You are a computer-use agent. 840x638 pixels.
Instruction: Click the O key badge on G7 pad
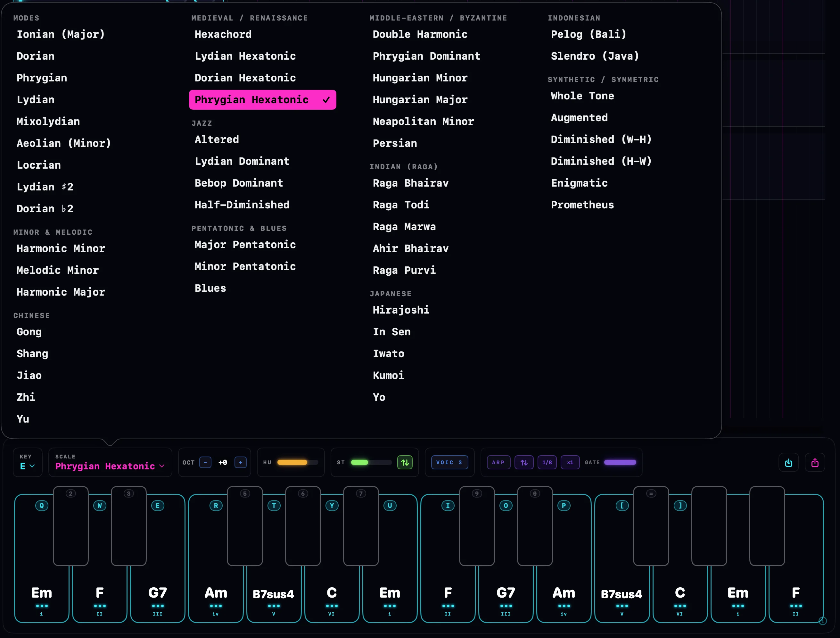tap(506, 505)
